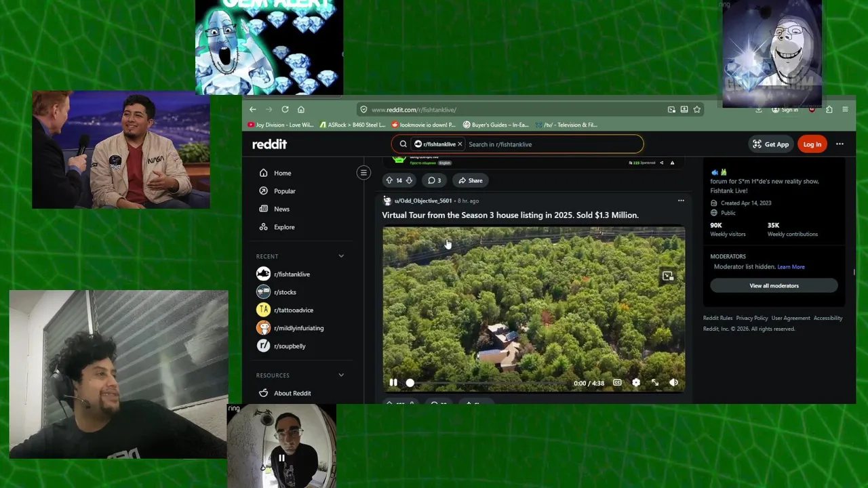Reload the reddit page
The image size is (868, 488).
285,109
